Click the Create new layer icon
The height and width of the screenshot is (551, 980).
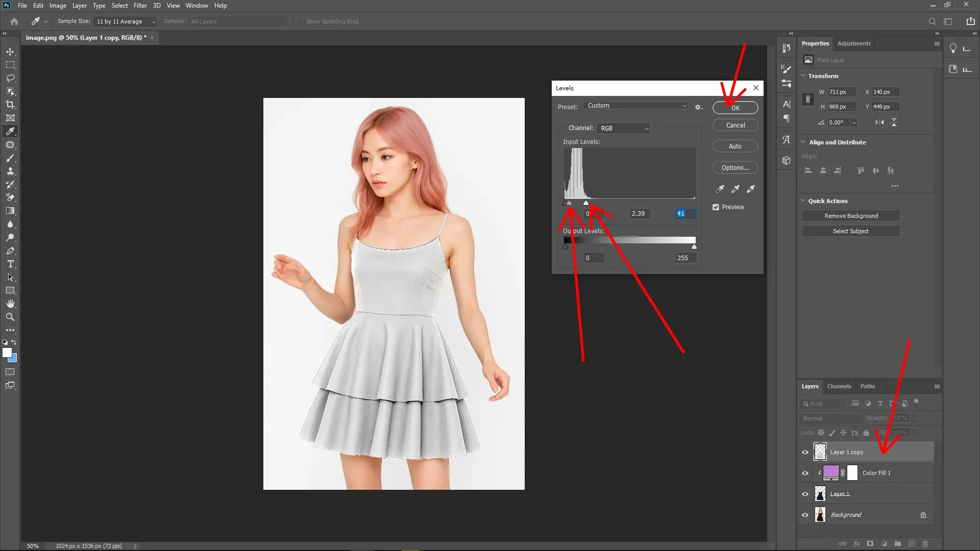point(912,544)
